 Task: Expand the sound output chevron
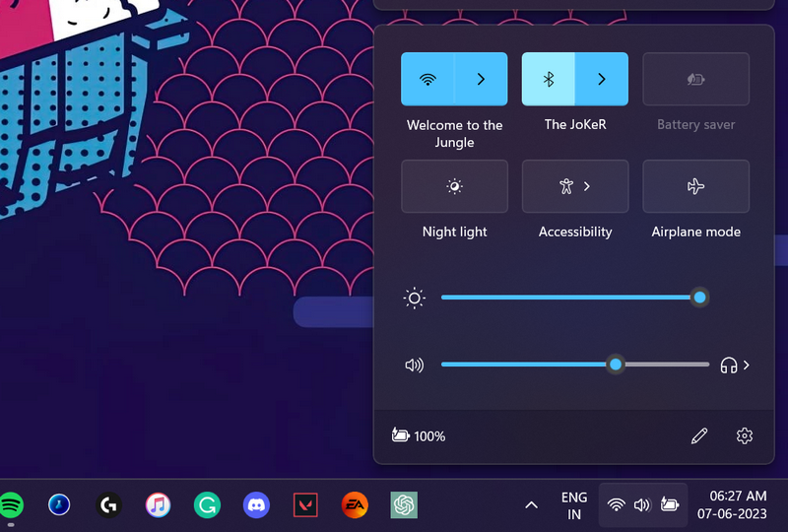pos(747,366)
